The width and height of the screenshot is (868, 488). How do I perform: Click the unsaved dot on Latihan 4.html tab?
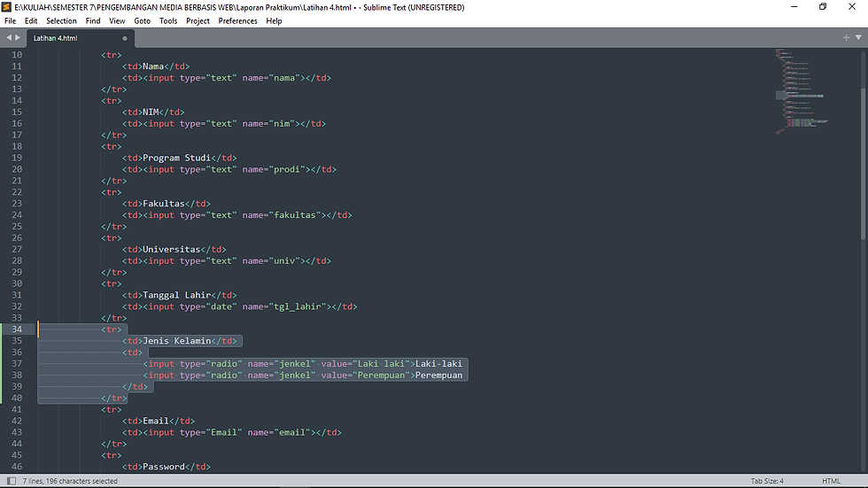125,38
